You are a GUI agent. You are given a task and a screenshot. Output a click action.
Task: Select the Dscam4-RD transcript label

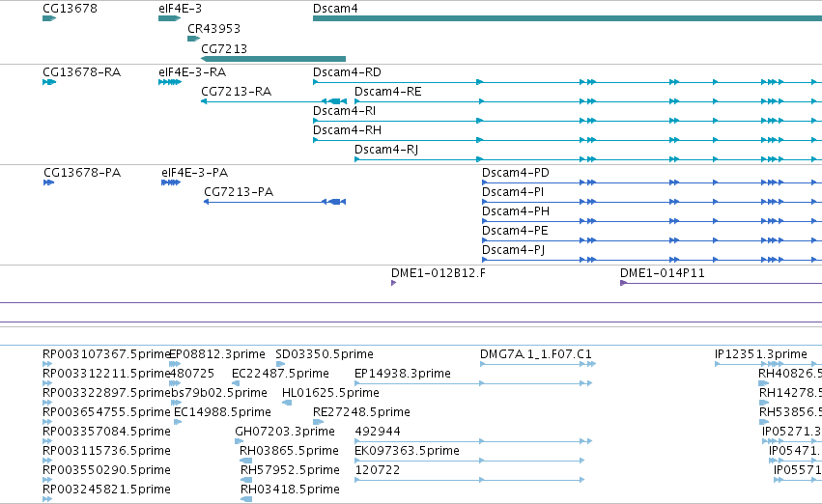347,72
